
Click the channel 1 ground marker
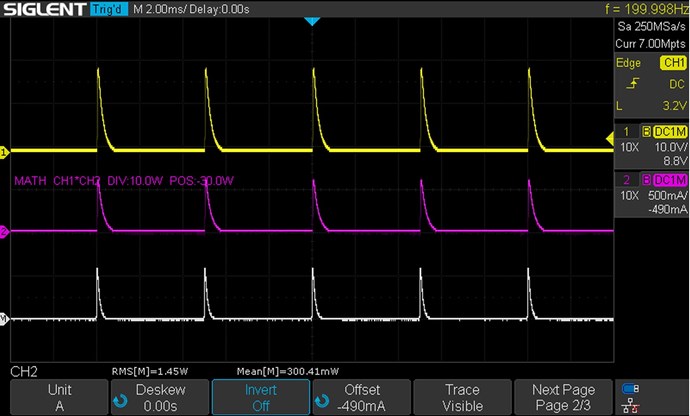[4, 153]
